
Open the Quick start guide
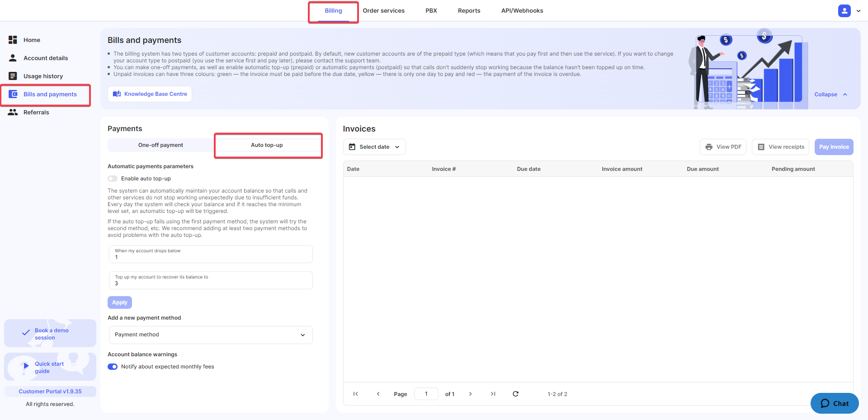[50, 367]
